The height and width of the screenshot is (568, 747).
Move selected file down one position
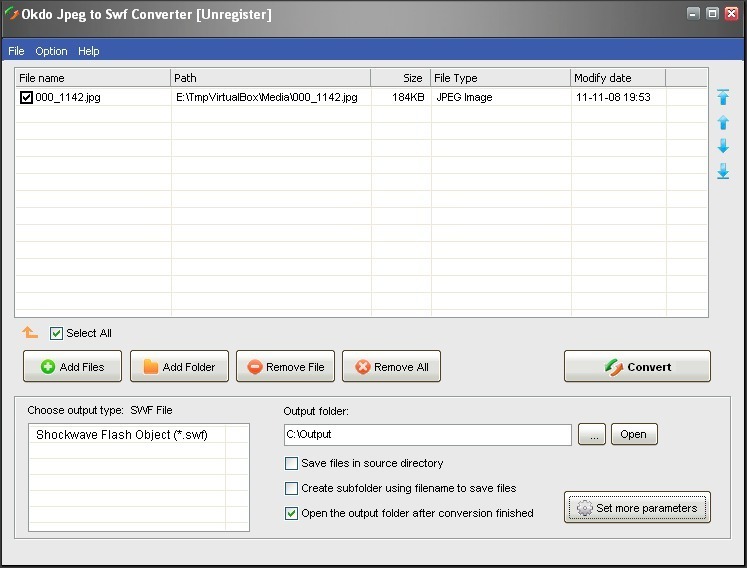tap(723, 146)
